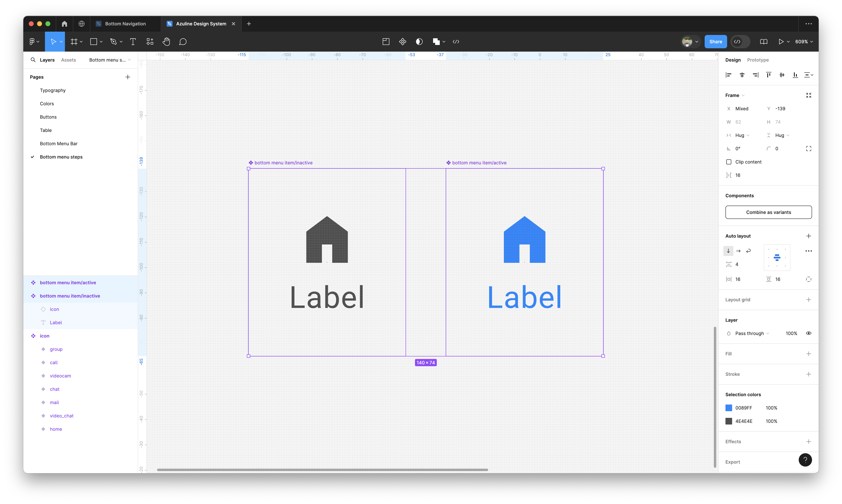Click the Present play icon
This screenshot has width=842, height=504.
781,41
